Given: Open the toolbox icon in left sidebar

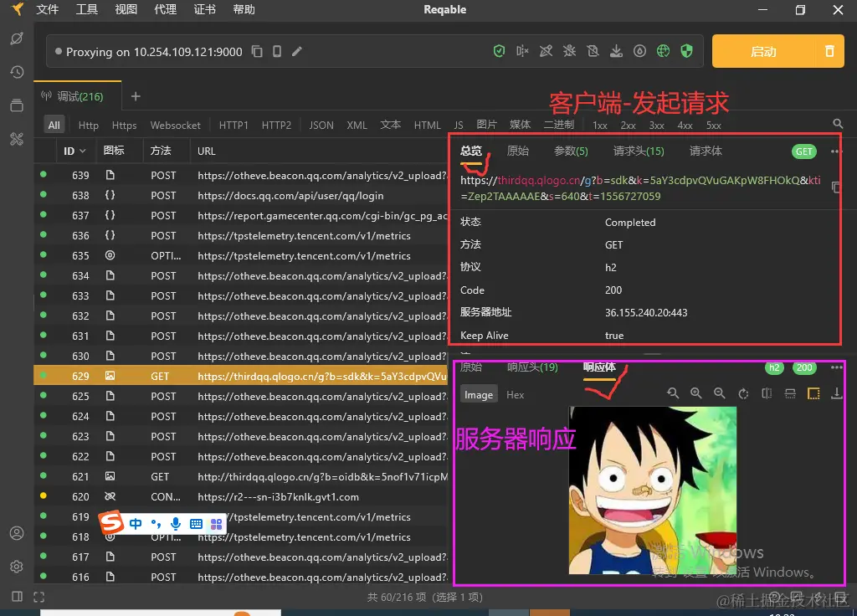Looking at the screenshot, I should [x=17, y=139].
